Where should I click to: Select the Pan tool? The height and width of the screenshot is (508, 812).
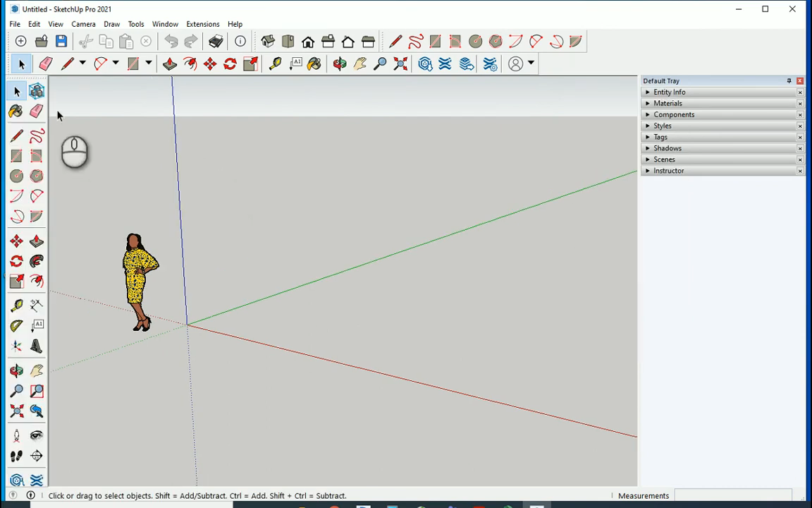pyautogui.click(x=359, y=64)
